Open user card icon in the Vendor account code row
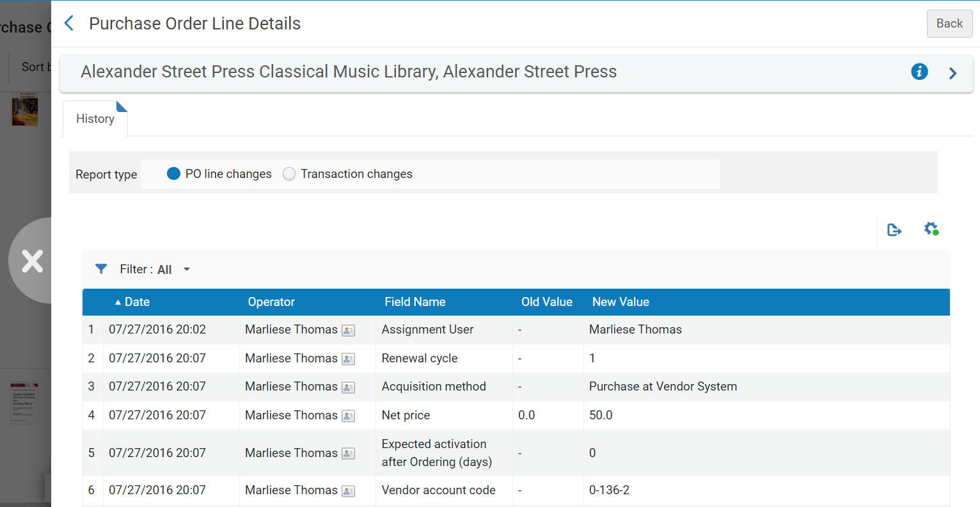This screenshot has width=980, height=507. [x=348, y=491]
